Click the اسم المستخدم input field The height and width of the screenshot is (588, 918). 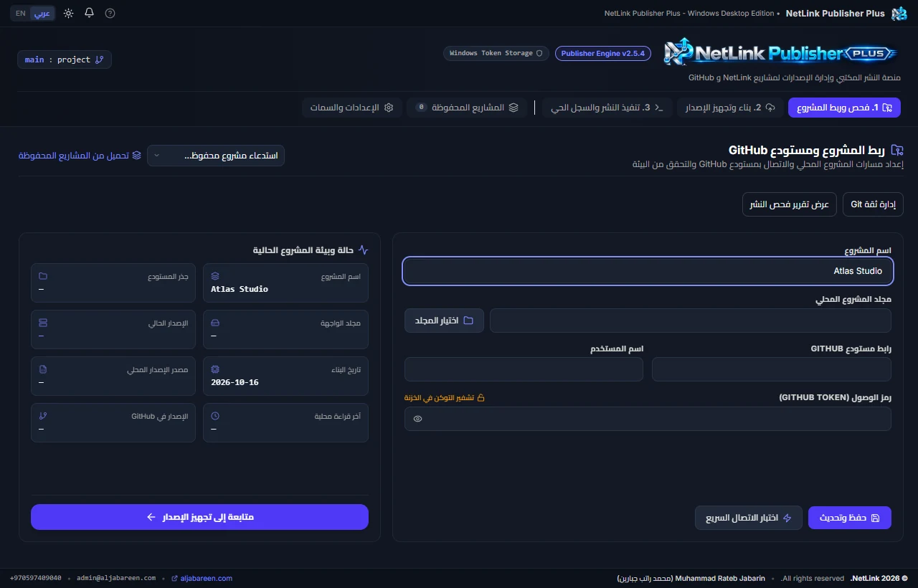[524, 369]
